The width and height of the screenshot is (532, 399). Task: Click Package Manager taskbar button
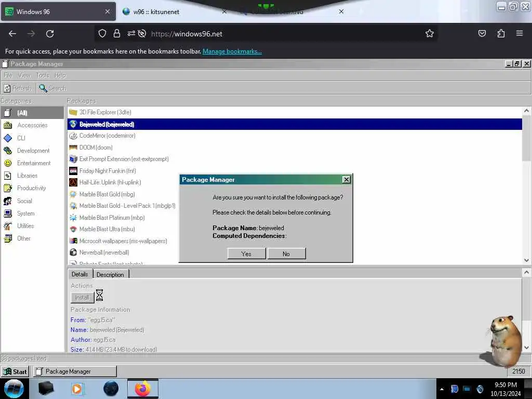point(75,371)
